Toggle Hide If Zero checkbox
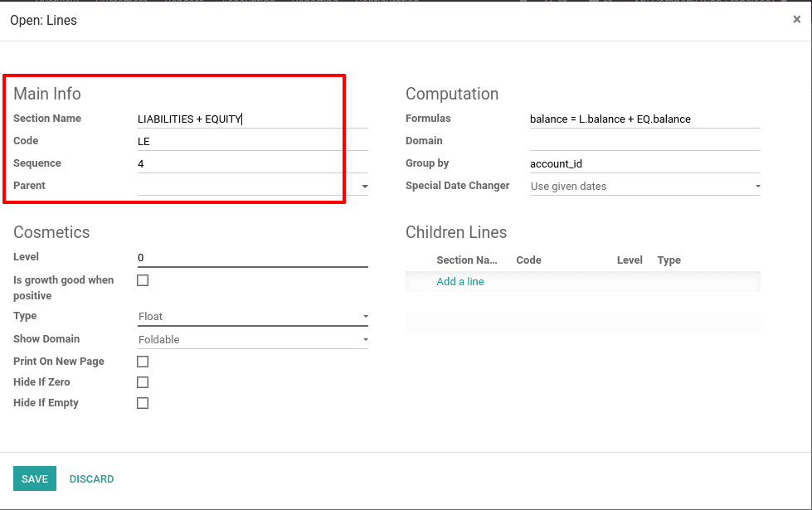812x510 pixels. tap(143, 382)
